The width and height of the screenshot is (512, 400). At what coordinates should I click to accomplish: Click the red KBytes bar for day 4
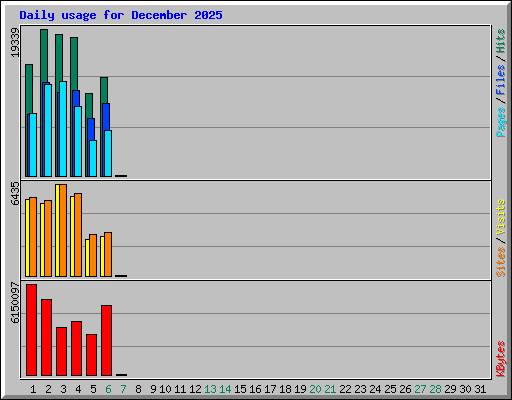pos(76,348)
